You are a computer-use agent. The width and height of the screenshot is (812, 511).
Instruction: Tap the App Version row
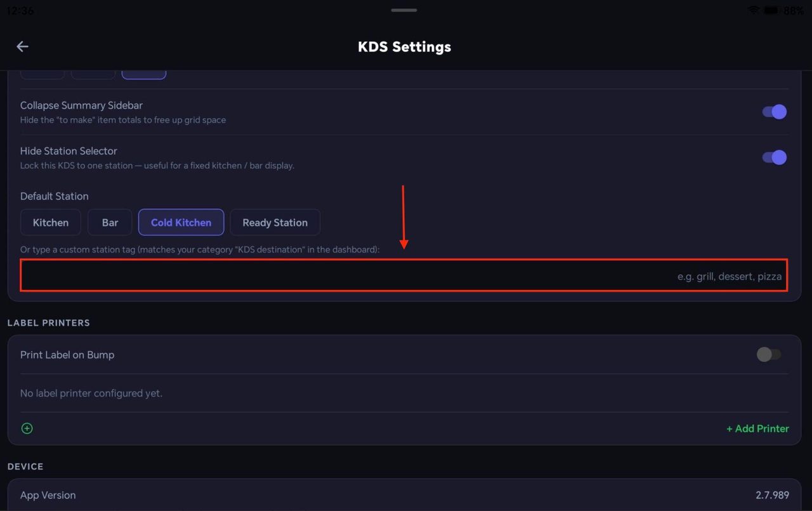(x=404, y=495)
